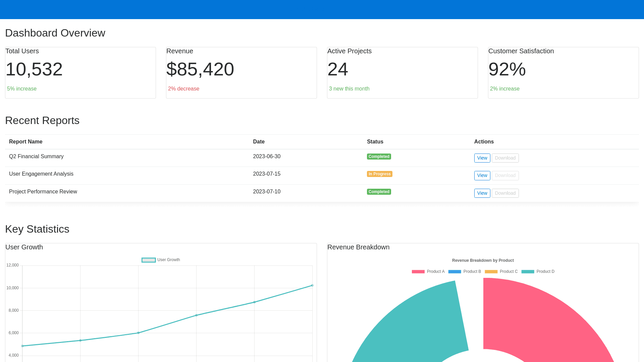Click the Total Users summary card
Screen dimensions: 644x362
click(x=80, y=72)
